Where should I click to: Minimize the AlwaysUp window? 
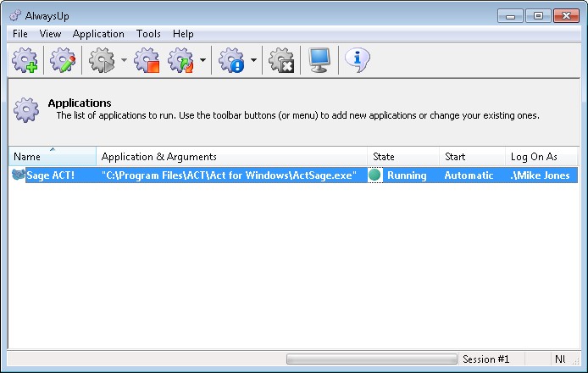(510, 16)
